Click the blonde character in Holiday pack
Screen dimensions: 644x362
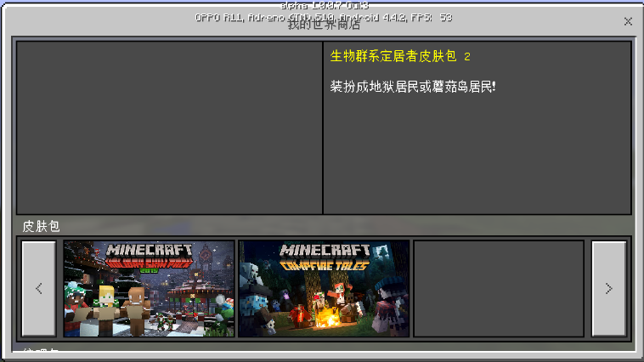pyautogui.click(x=108, y=306)
